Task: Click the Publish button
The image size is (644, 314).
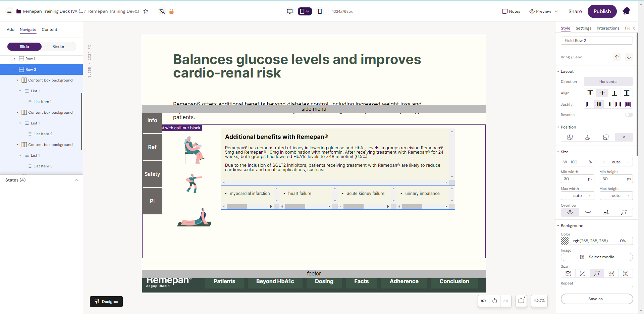Action: pos(602,11)
